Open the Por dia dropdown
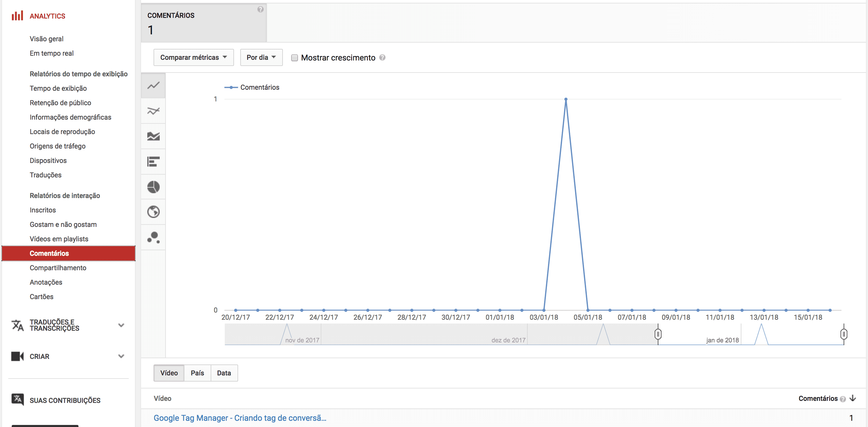 point(261,57)
